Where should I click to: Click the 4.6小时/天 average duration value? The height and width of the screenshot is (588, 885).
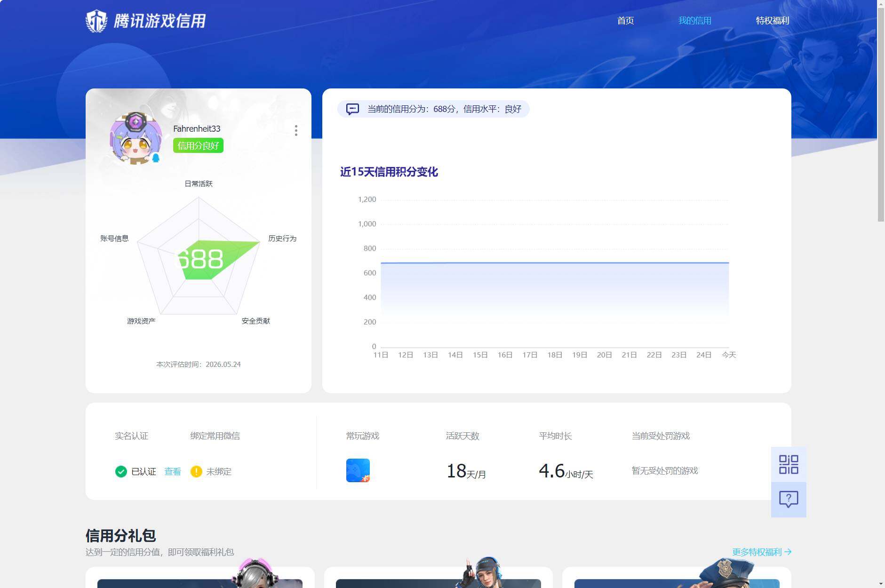coord(566,471)
